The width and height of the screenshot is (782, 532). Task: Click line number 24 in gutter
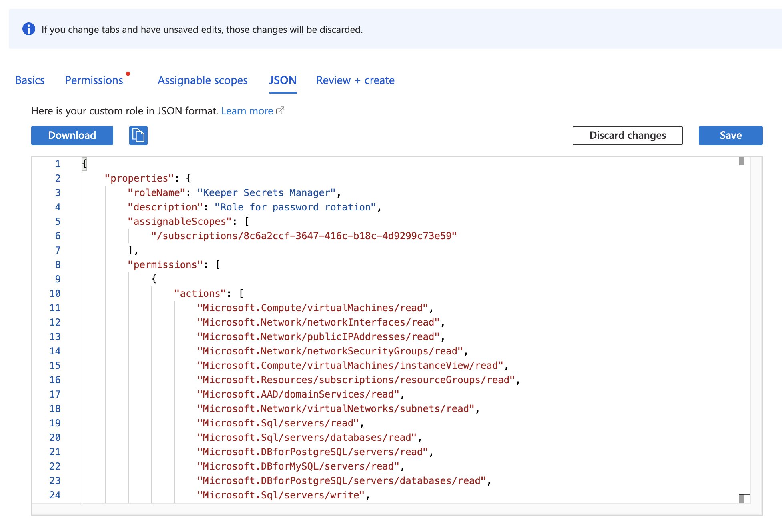coord(55,495)
